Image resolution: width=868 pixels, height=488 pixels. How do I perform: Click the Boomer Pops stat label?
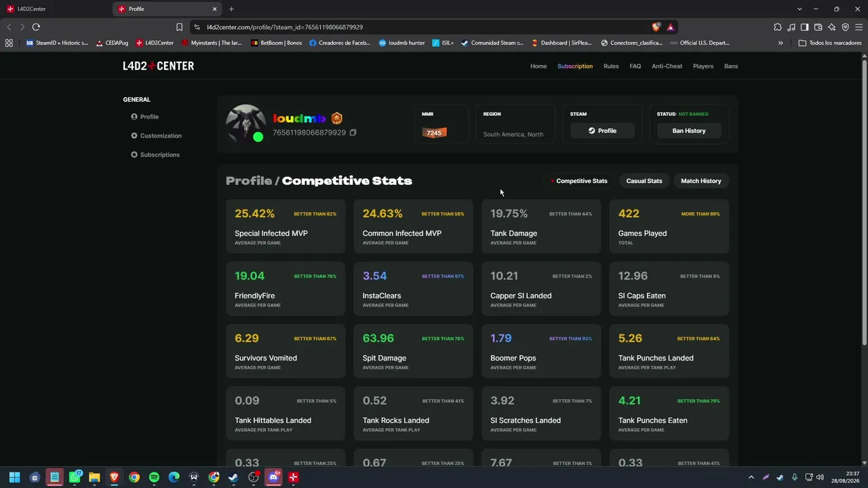[513, 358]
